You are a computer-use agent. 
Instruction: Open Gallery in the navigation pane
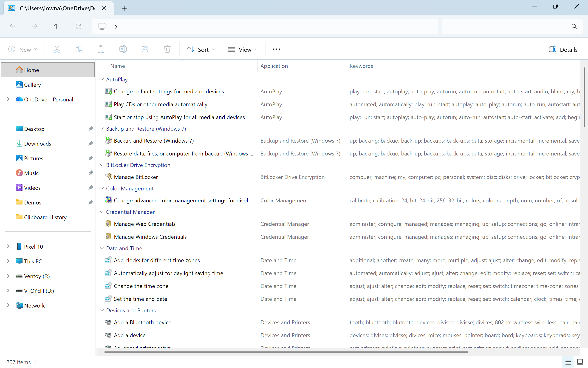point(48,84)
